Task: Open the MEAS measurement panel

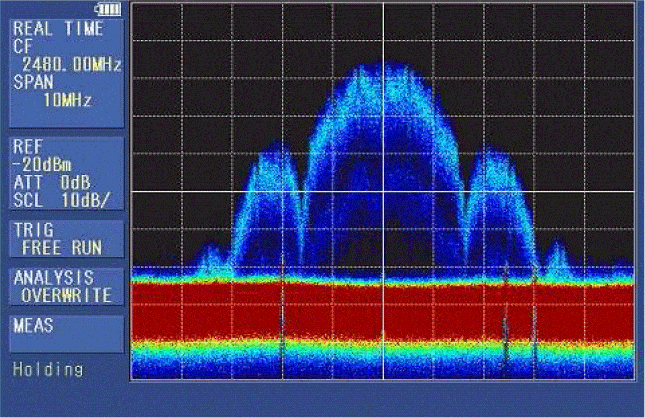Action: pyautogui.click(x=67, y=334)
